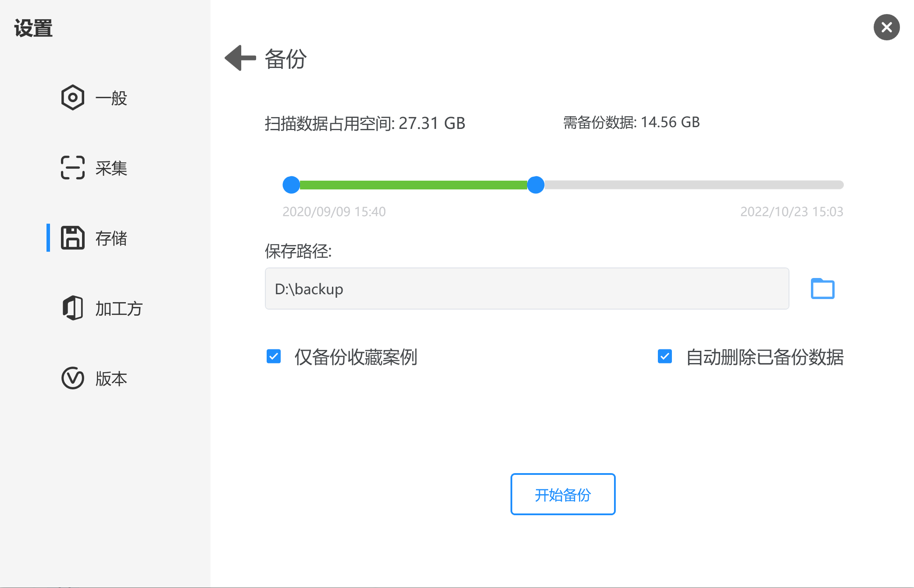This screenshot has height=588, width=914.
Task: Close the settings dialog
Action: (886, 27)
